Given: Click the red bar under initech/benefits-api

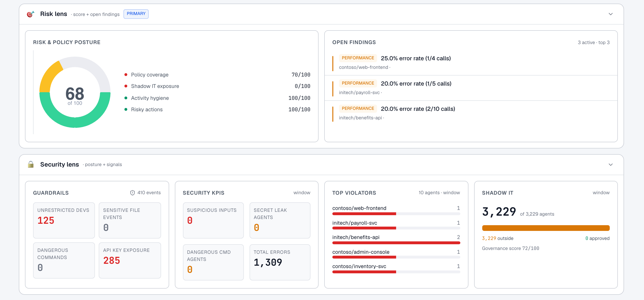Looking at the screenshot, I should coord(396,243).
